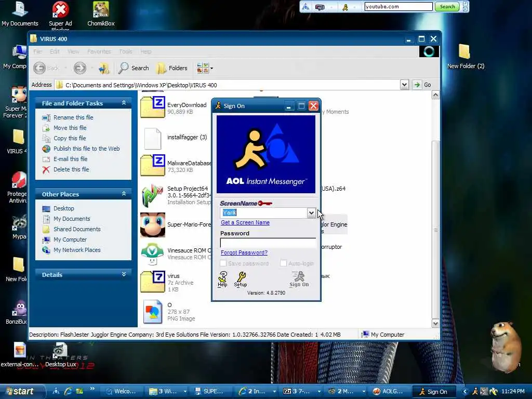532x399 pixels.
Task: Open My Network Places in Other Places
Action: (77, 250)
